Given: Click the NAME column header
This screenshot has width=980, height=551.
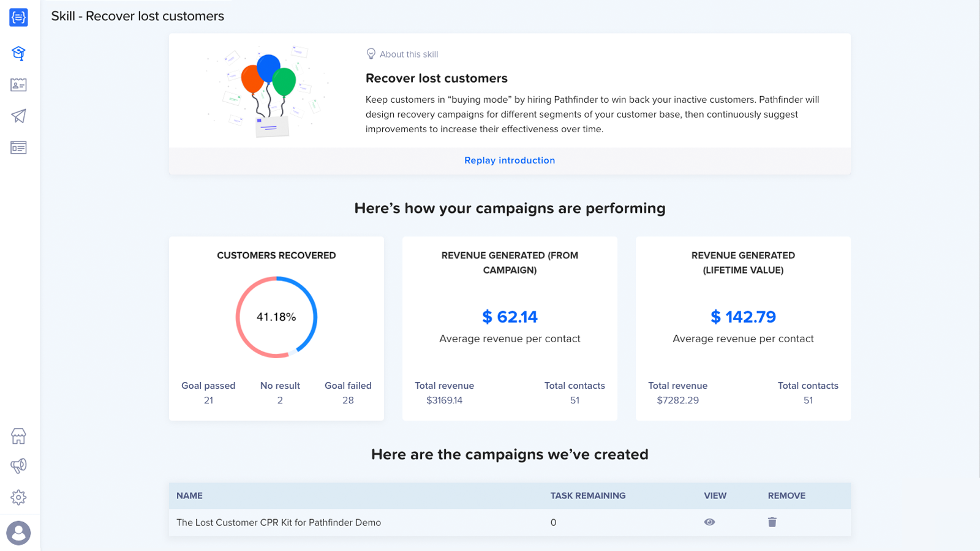Looking at the screenshot, I should (189, 495).
